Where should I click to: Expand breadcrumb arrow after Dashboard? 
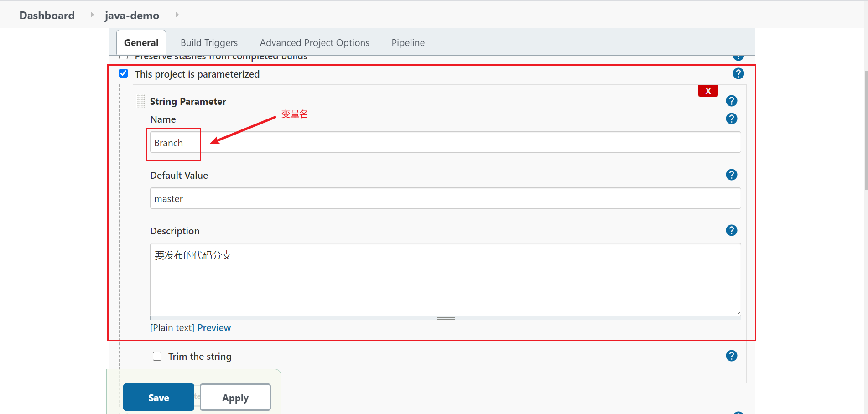tap(92, 15)
